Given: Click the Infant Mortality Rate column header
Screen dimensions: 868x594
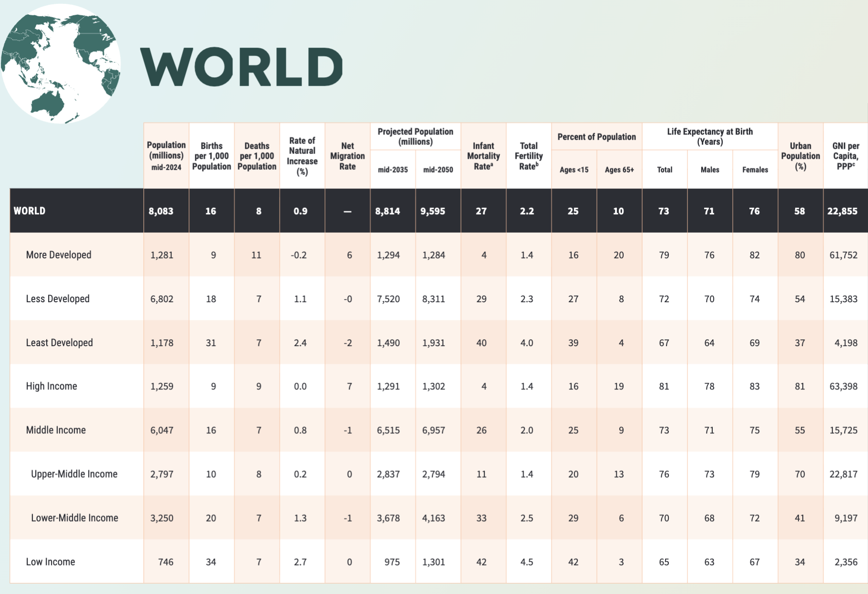Looking at the screenshot, I should coord(483,156).
